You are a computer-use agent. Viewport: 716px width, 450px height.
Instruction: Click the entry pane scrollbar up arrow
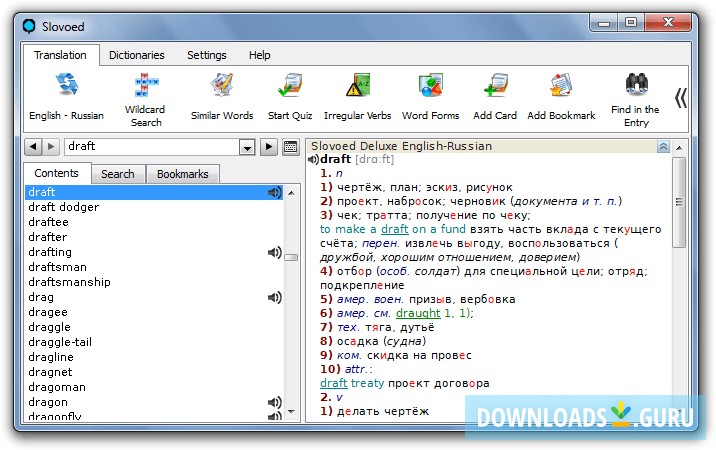[679, 148]
